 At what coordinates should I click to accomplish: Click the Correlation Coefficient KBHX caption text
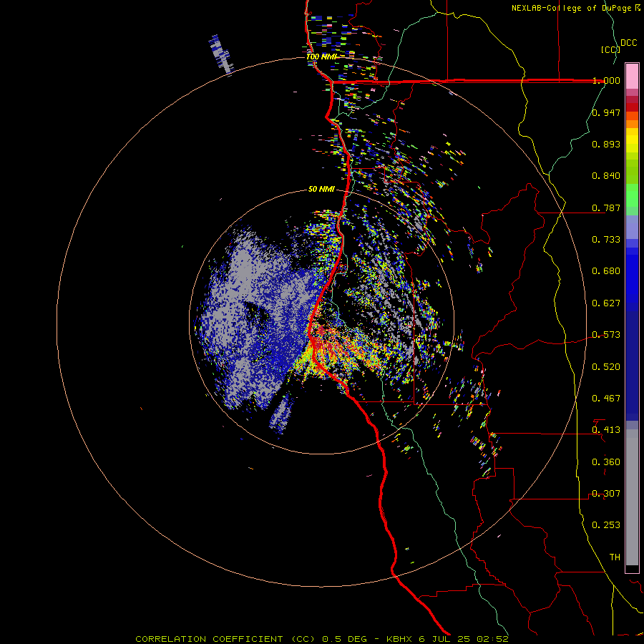tap(322, 639)
